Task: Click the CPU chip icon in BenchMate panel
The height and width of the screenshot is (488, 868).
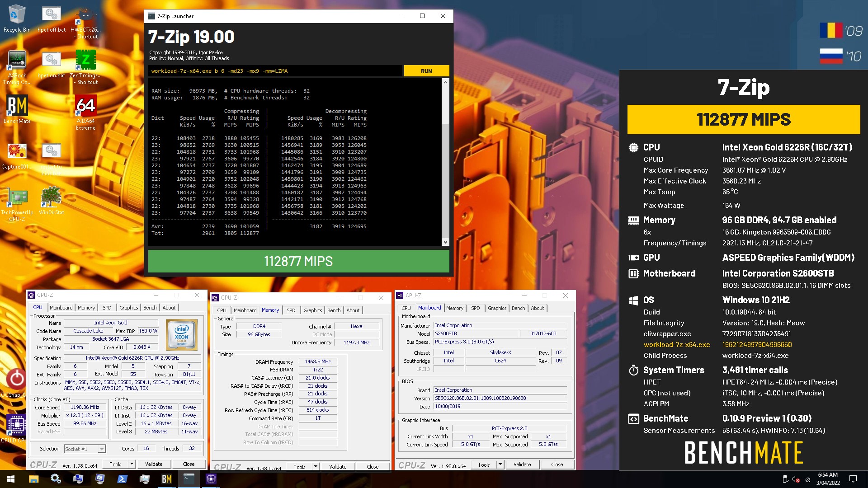Action: [633, 147]
